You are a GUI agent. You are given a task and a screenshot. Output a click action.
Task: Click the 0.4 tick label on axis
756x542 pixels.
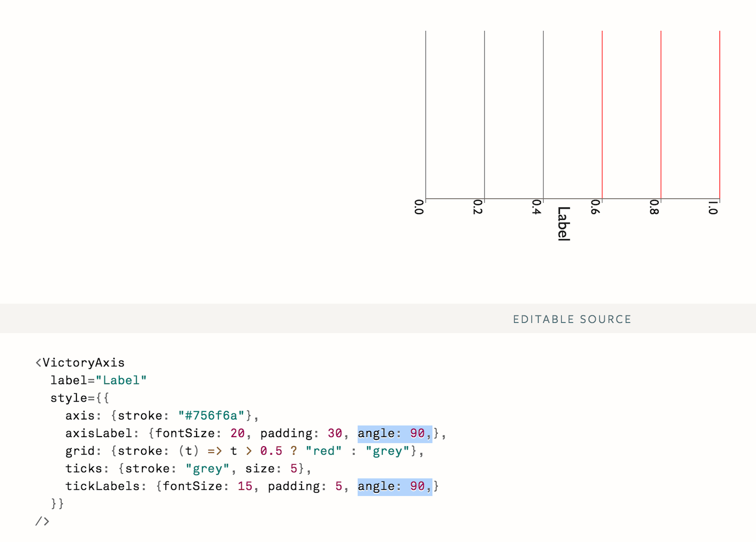pos(537,207)
